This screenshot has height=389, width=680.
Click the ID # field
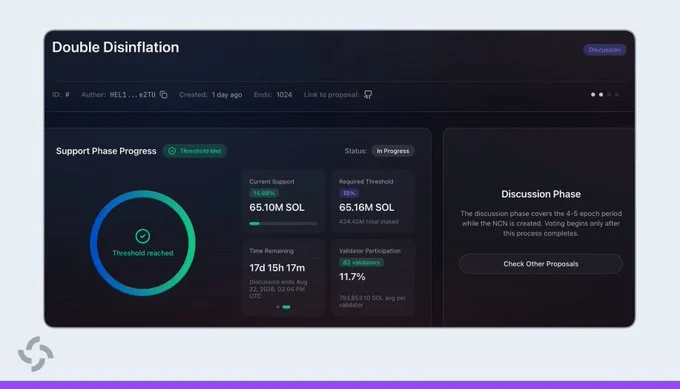(x=61, y=95)
